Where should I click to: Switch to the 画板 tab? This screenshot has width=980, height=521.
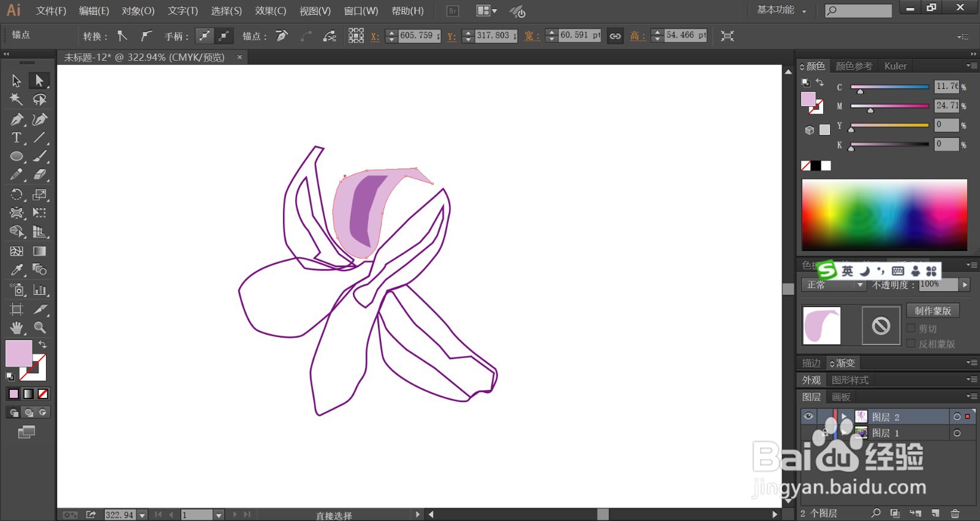(841, 397)
